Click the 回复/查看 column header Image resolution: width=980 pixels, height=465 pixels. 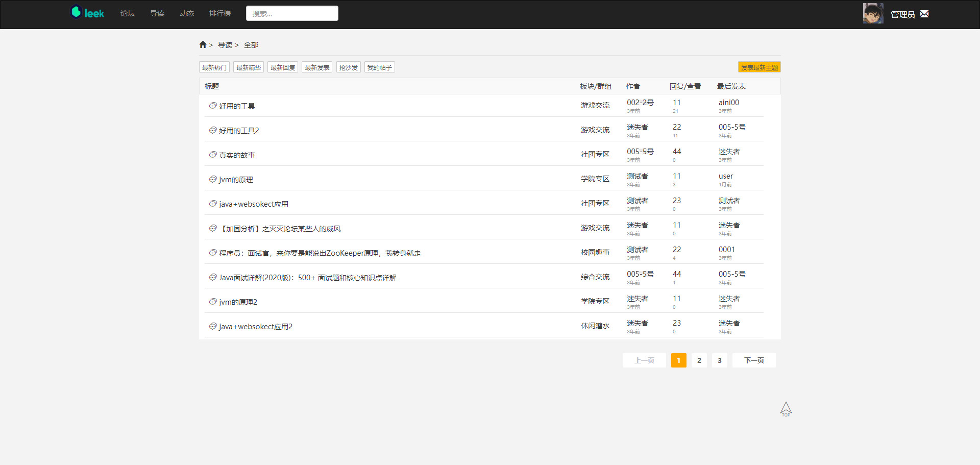tap(685, 86)
